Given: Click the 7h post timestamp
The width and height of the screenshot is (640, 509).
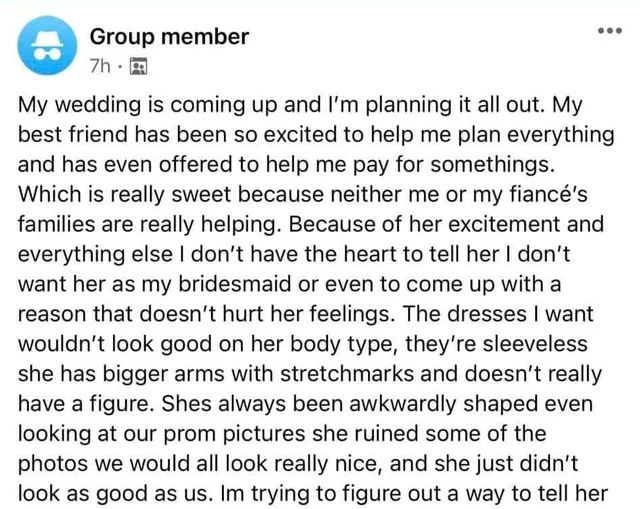Looking at the screenshot, I should [x=102, y=67].
